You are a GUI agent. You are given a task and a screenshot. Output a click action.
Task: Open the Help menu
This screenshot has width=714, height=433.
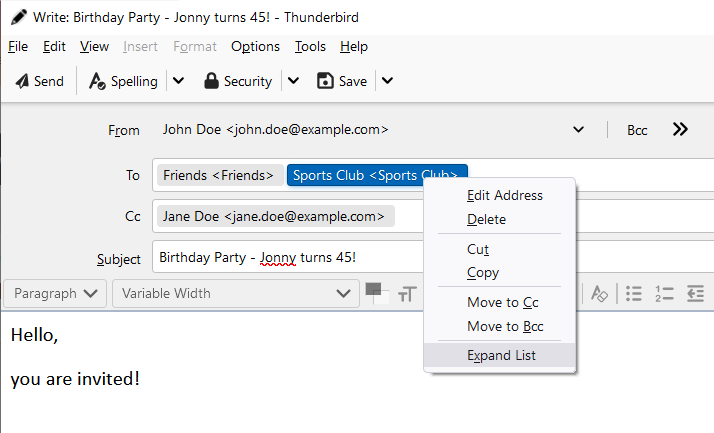(x=354, y=46)
